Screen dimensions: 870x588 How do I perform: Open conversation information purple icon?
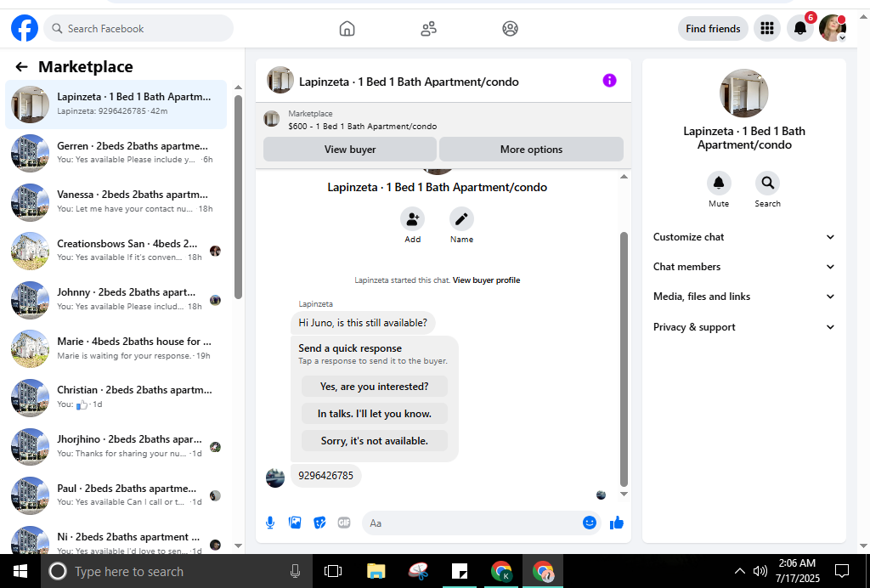point(609,81)
